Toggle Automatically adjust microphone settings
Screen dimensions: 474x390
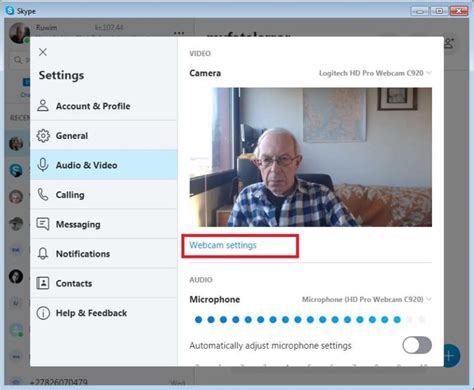coord(417,345)
